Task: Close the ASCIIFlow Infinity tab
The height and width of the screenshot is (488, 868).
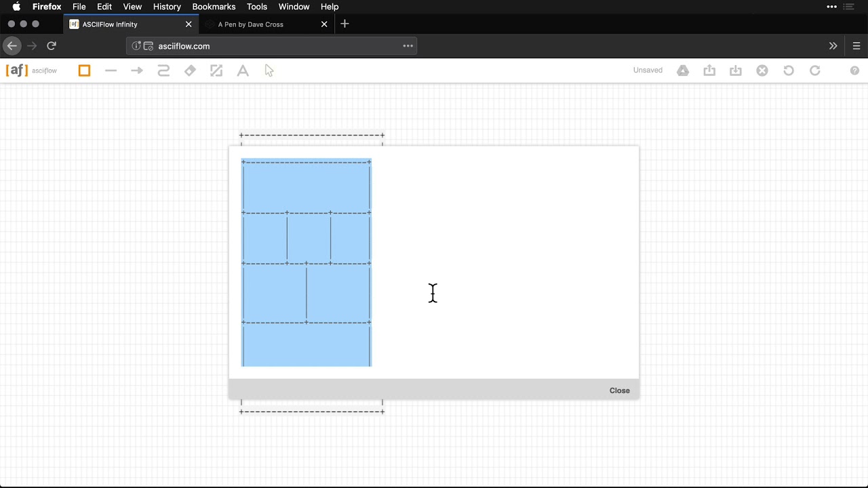Action: [x=189, y=24]
